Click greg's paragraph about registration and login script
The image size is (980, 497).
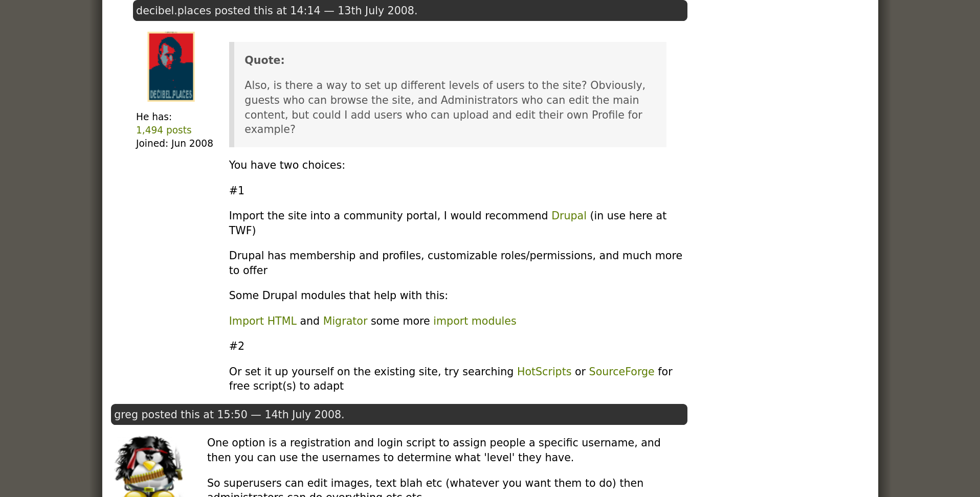(x=433, y=450)
